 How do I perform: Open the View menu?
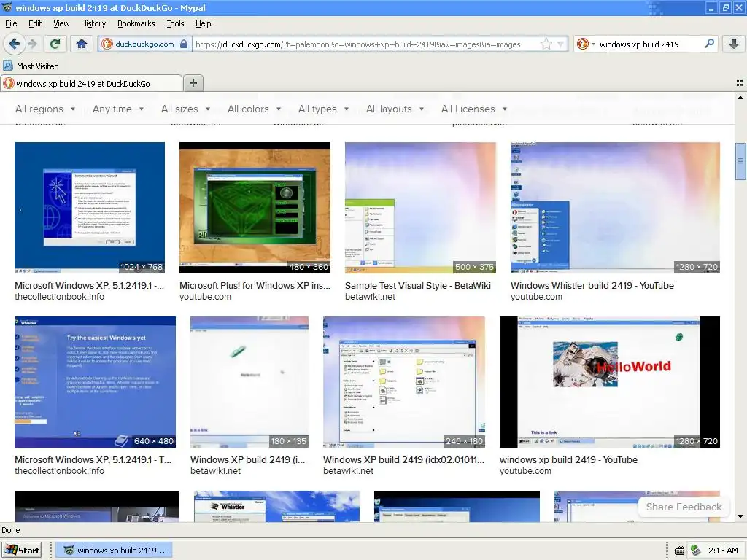pyautogui.click(x=61, y=23)
